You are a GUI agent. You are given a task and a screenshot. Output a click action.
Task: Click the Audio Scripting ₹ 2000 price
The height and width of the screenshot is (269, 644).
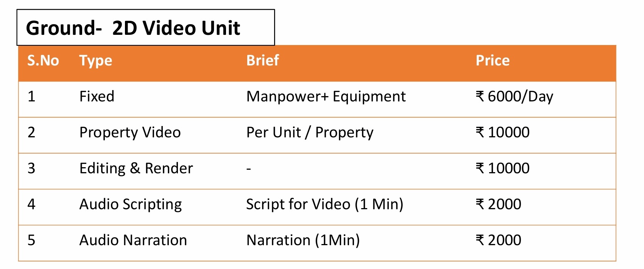[x=498, y=204]
